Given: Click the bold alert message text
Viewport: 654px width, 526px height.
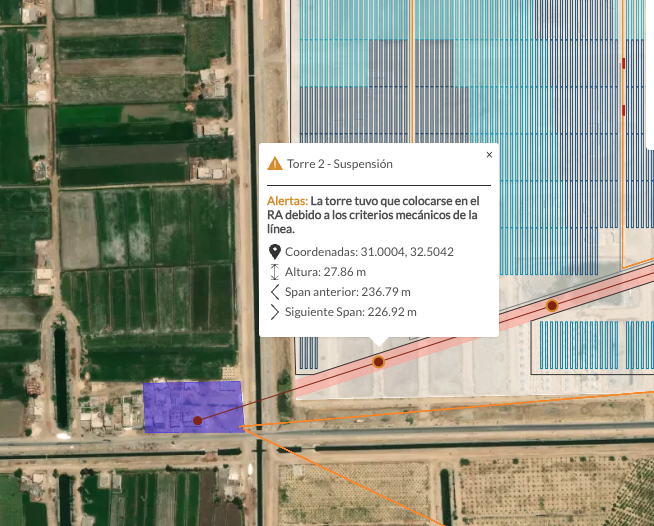Looking at the screenshot, I should click(x=380, y=214).
